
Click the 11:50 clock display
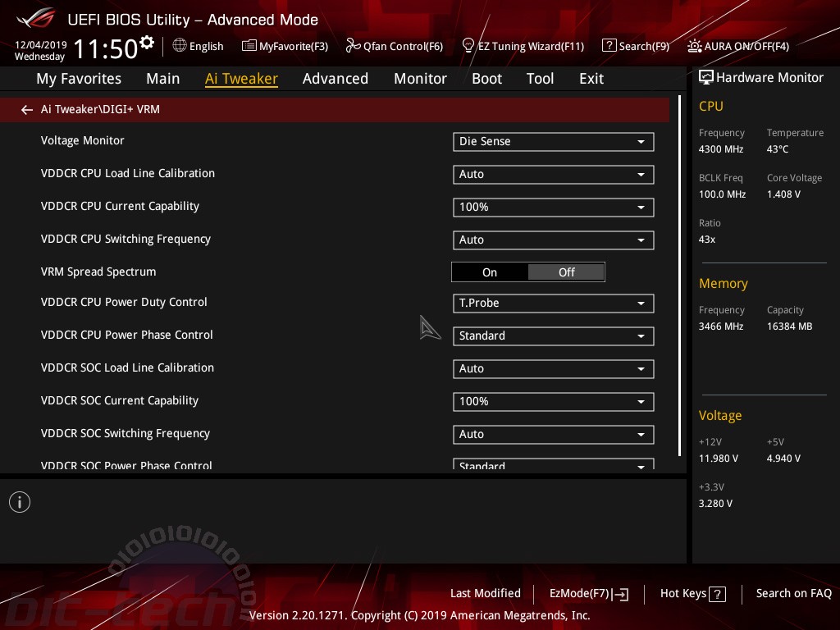point(106,49)
